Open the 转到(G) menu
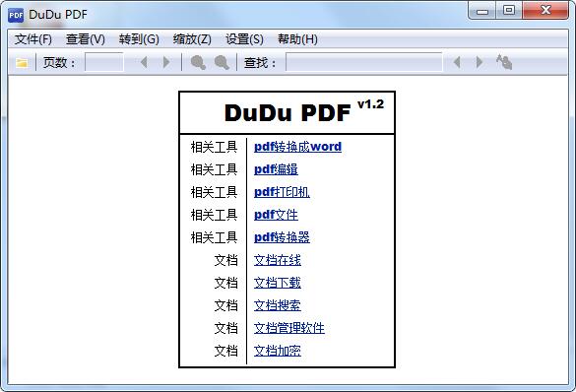 pos(139,39)
